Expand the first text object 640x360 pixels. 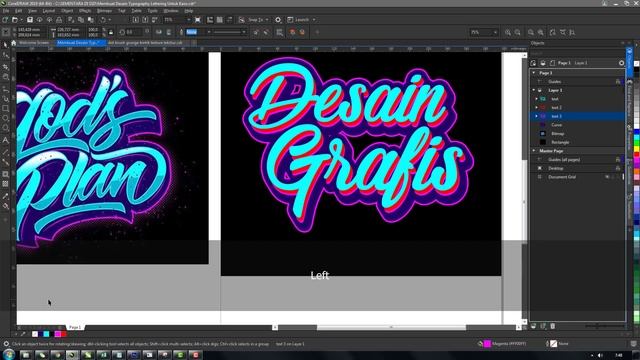pyautogui.click(x=536, y=99)
